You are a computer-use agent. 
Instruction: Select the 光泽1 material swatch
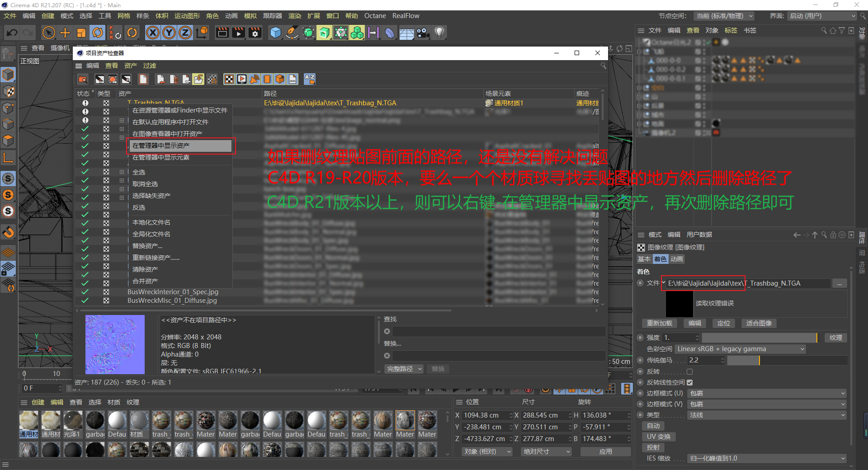coord(73,424)
